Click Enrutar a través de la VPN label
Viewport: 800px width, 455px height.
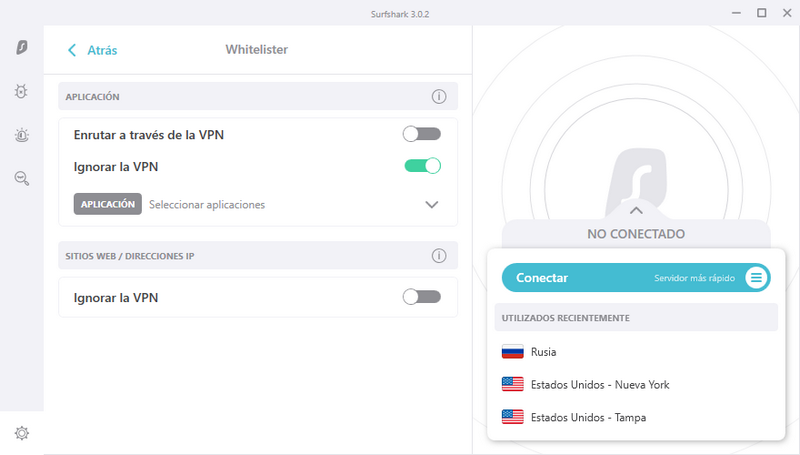(x=148, y=135)
